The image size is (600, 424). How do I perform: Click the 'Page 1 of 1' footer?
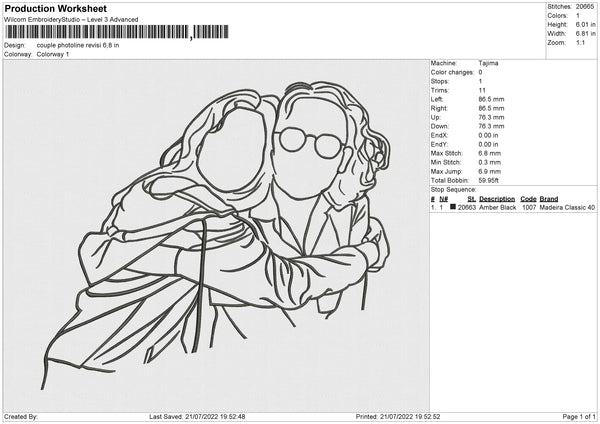point(579,417)
